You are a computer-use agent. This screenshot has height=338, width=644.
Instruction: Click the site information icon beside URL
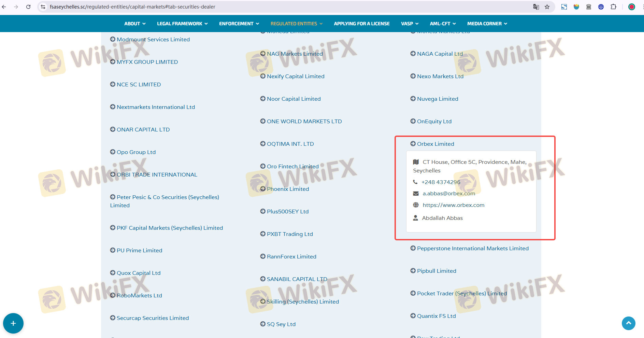click(43, 7)
